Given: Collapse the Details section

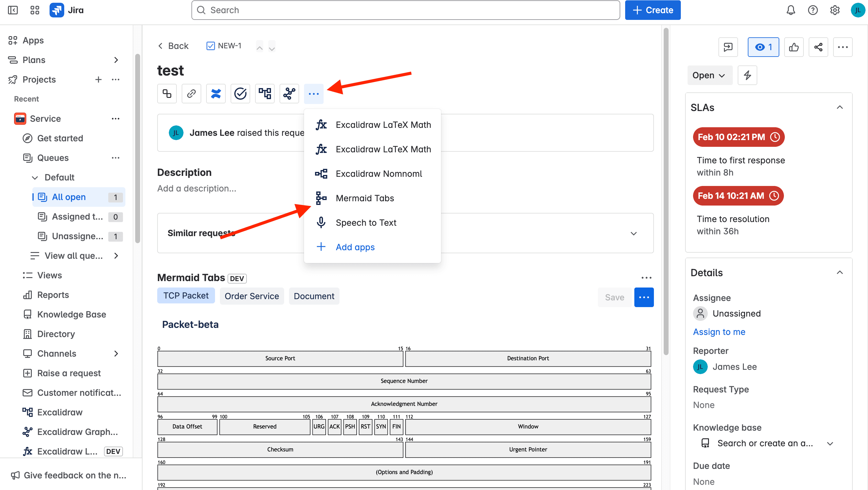Looking at the screenshot, I should (840, 273).
